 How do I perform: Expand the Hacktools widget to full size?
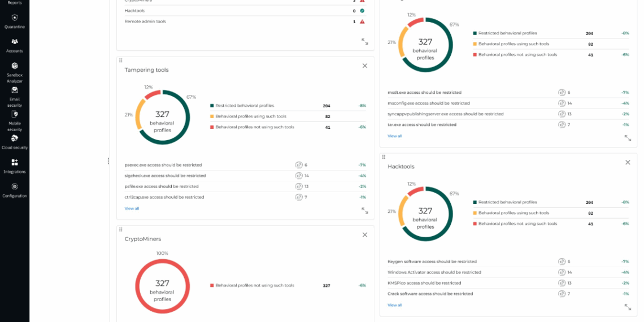628,307
